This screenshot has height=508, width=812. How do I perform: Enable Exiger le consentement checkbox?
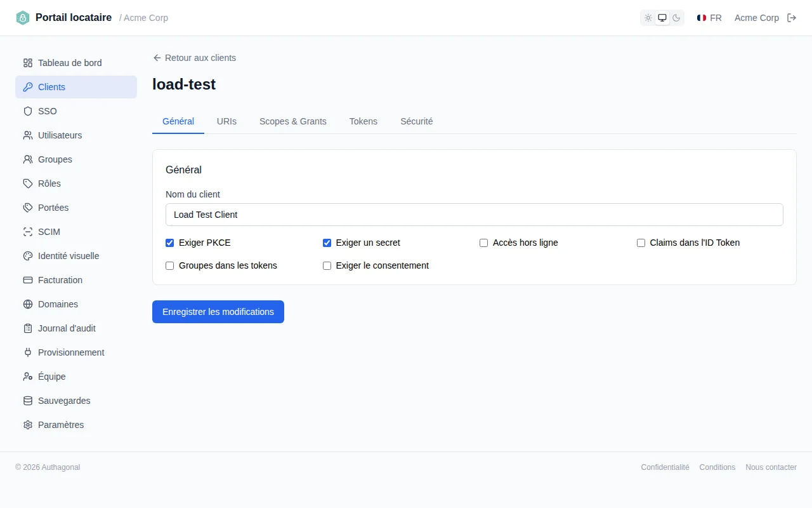(327, 265)
